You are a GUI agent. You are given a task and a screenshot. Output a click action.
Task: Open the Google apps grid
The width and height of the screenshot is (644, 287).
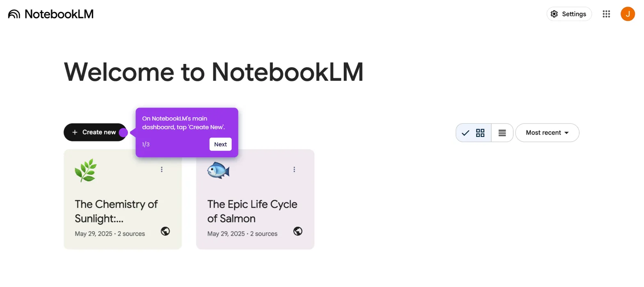coord(606,14)
